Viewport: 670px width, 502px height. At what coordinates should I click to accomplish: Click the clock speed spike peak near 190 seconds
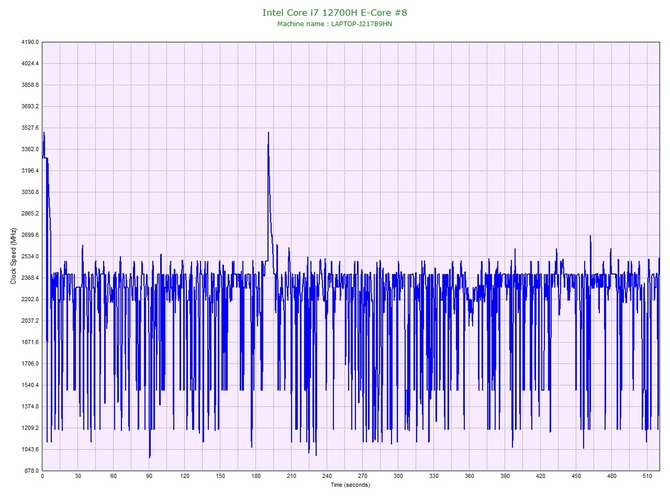coord(268,133)
